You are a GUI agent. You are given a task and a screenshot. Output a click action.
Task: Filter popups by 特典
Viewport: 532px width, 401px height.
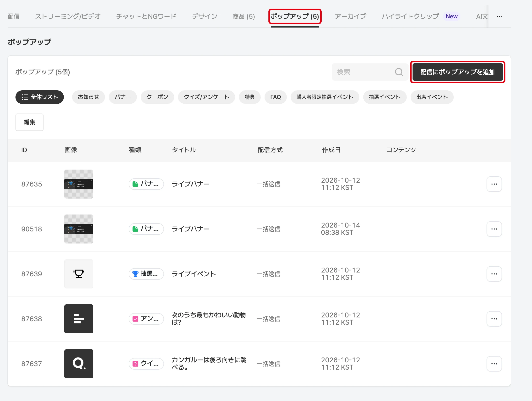pos(250,97)
